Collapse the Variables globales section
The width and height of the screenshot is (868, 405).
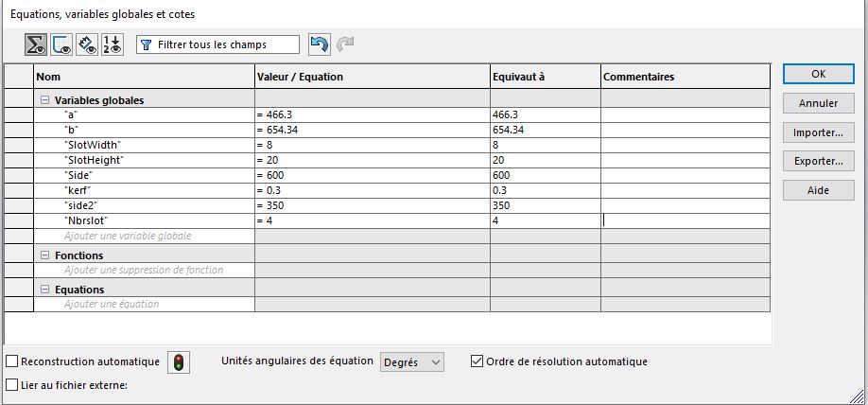coord(44,100)
